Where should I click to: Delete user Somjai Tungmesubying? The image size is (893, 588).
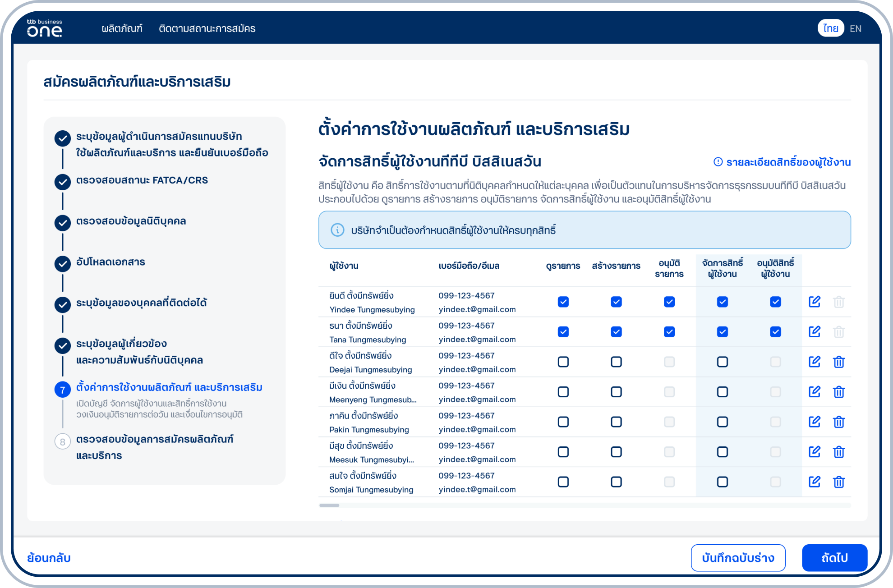point(839,482)
